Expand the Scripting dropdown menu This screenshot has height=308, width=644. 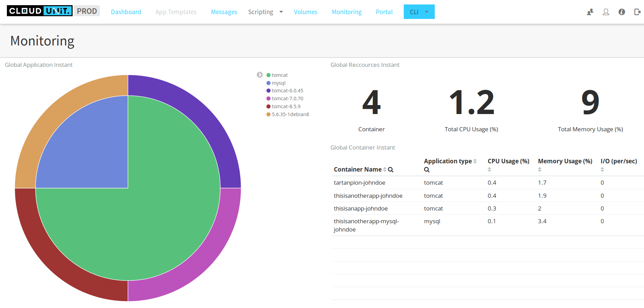(265, 12)
